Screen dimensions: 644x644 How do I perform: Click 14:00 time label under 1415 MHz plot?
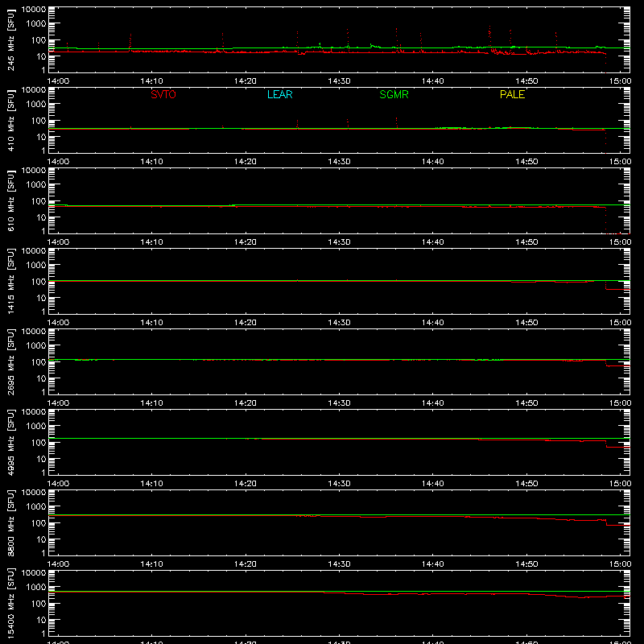click(58, 323)
